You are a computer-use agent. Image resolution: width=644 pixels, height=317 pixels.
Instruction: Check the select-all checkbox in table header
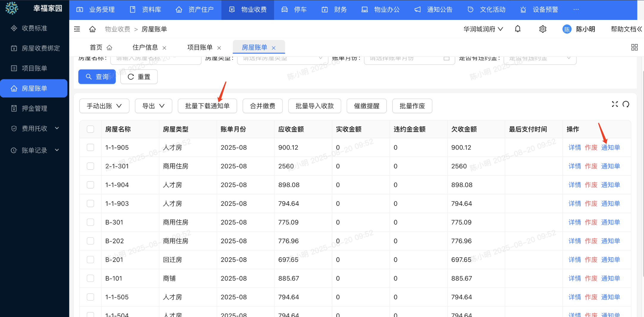click(90, 129)
